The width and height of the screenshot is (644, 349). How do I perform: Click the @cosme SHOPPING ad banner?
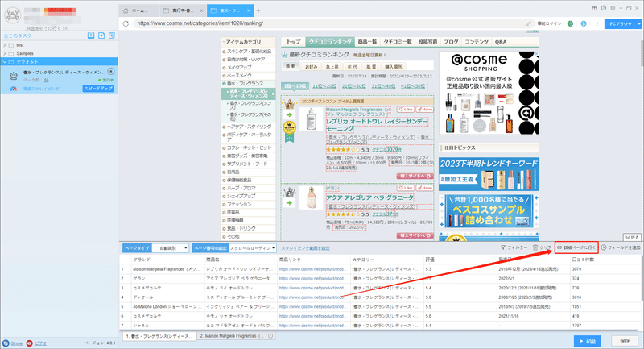489,93
